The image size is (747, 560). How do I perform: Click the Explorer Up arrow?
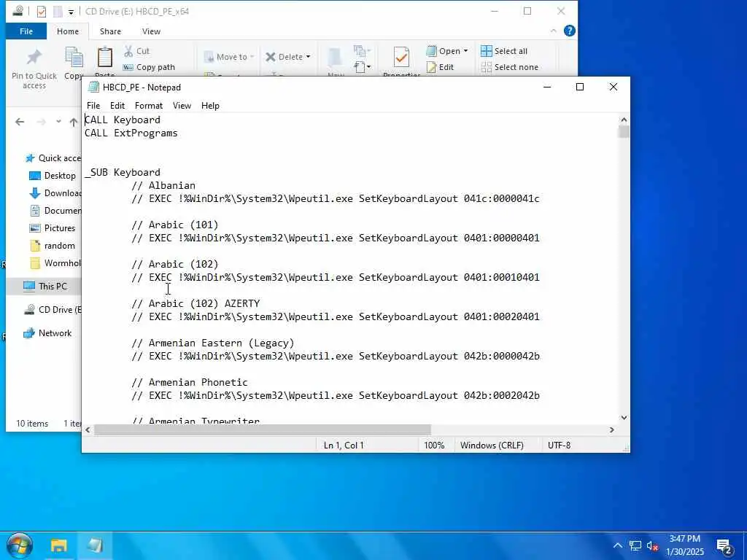[74, 122]
